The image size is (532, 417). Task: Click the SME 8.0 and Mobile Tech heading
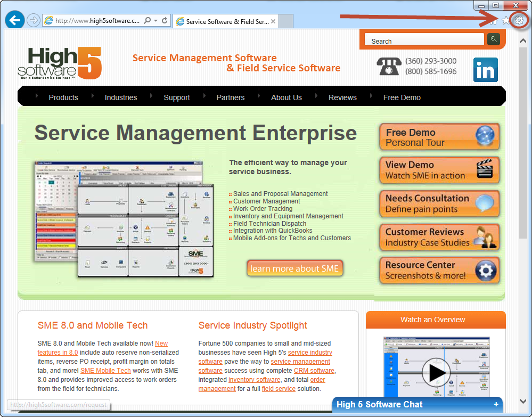pos(93,325)
